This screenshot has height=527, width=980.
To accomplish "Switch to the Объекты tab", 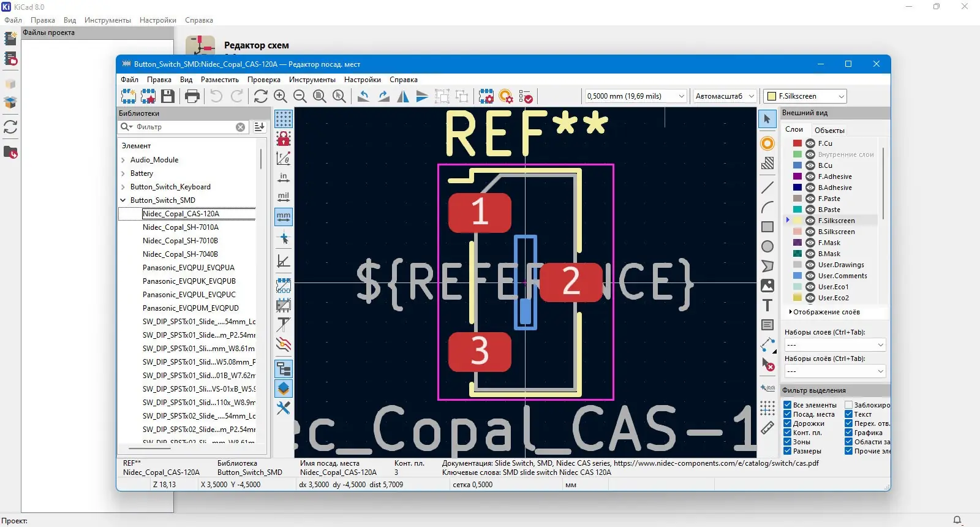I will point(829,130).
